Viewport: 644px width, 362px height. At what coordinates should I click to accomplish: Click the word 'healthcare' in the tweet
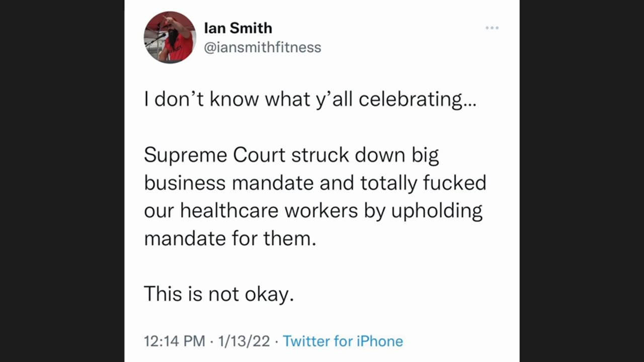229,210
